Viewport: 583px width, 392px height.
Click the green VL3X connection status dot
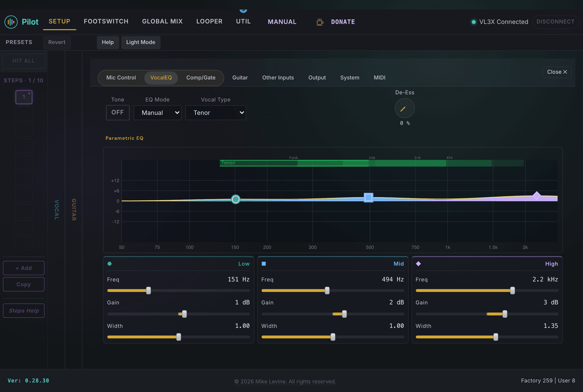coord(473,22)
